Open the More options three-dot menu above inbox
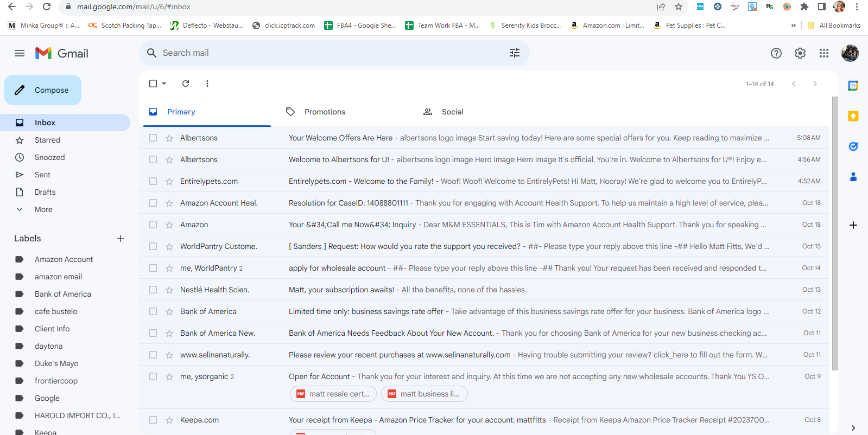Screen dimensions: 868x435 click(207, 84)
